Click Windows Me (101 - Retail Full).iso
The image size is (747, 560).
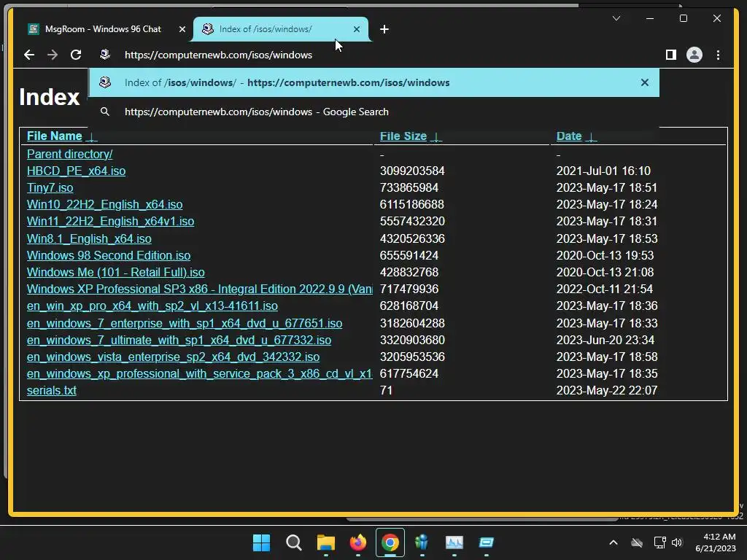116,273
